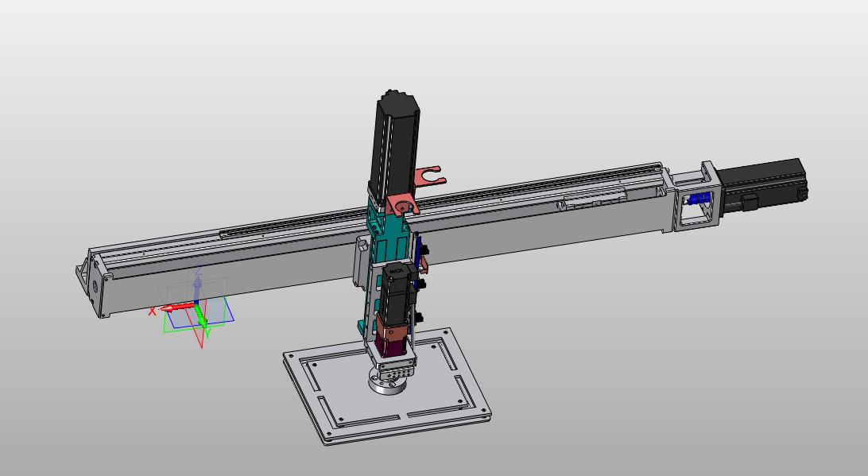The width and height of the screenshot is (868, 476).
Task: Pick the round flange disc on the base plate
Action: (x=387, y=382)
